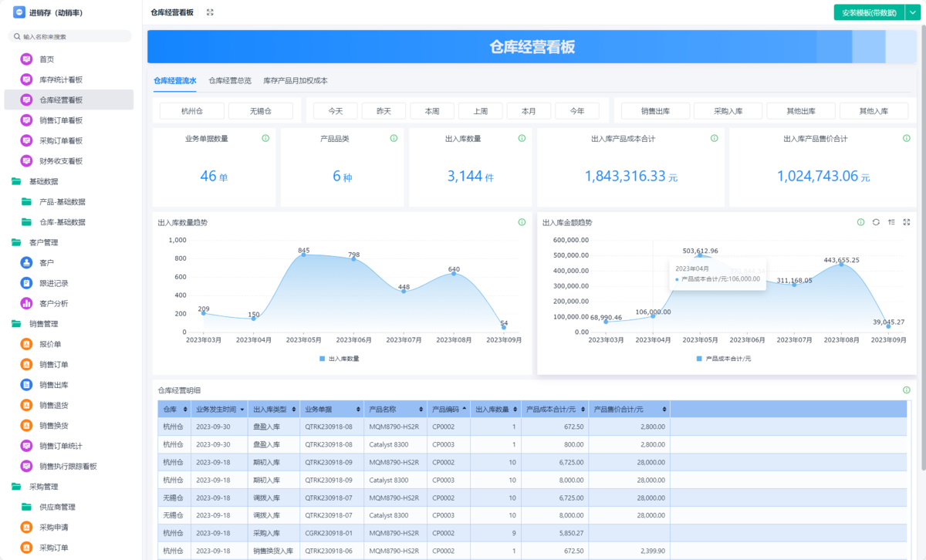
Task: Click sort icon on 出入库金额趋势 chart
Action: coord(891,222)
